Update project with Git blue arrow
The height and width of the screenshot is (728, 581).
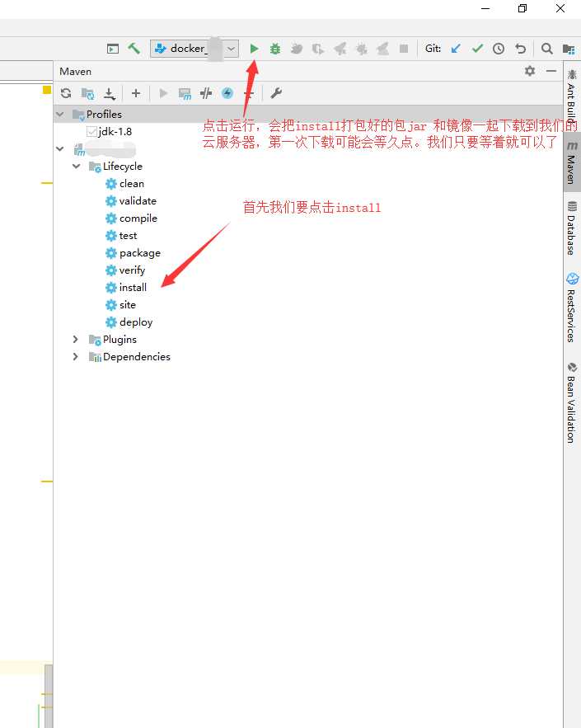click(456, 49)
